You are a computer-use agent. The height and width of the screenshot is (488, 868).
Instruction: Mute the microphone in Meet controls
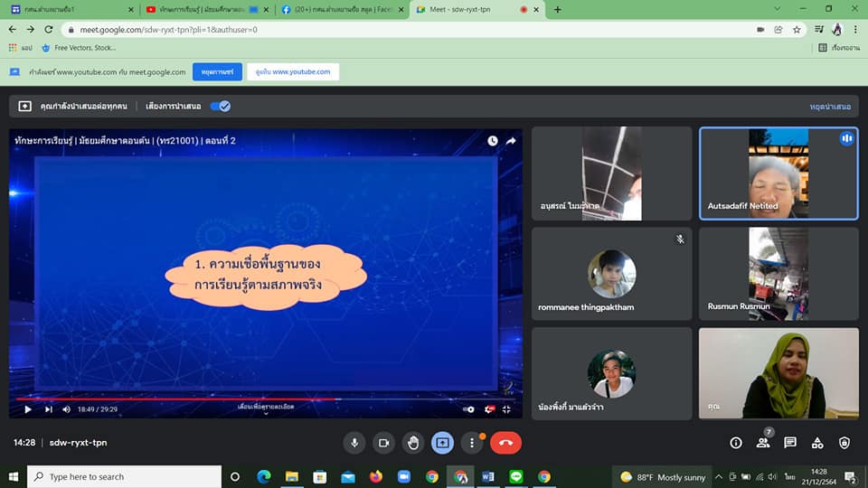[354, 443]
